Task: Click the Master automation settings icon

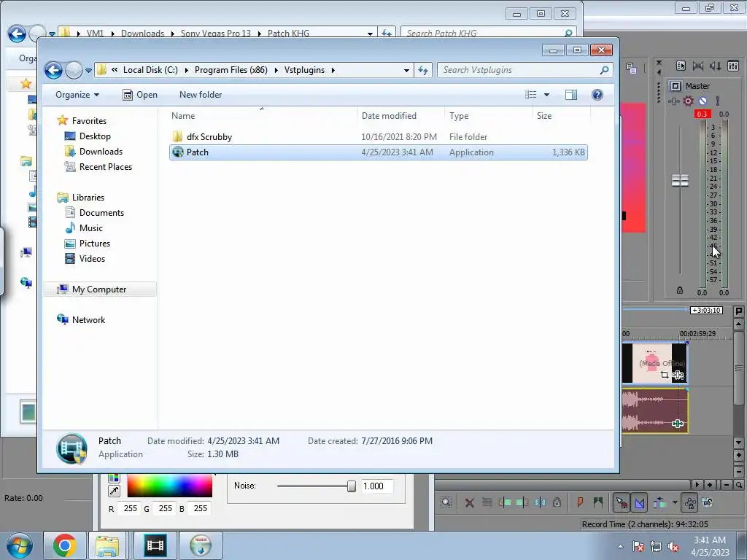Action: [x=718, y=101]
